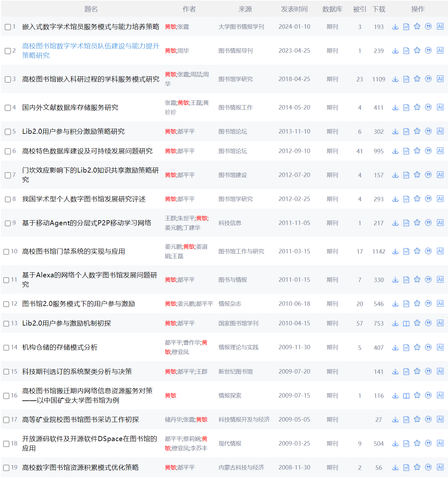The image size is (448, 478).
Task: Click the 被引 column header
Action: click(360, 9)
